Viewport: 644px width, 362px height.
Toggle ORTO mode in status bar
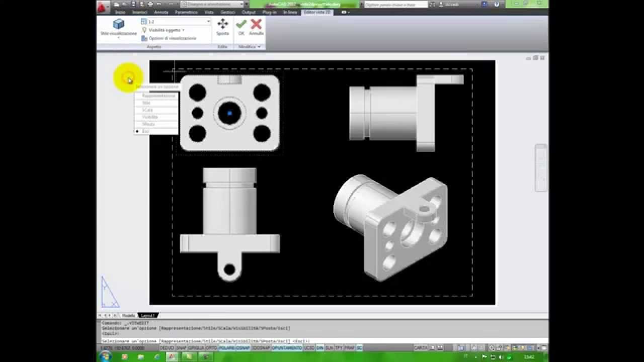211,348
